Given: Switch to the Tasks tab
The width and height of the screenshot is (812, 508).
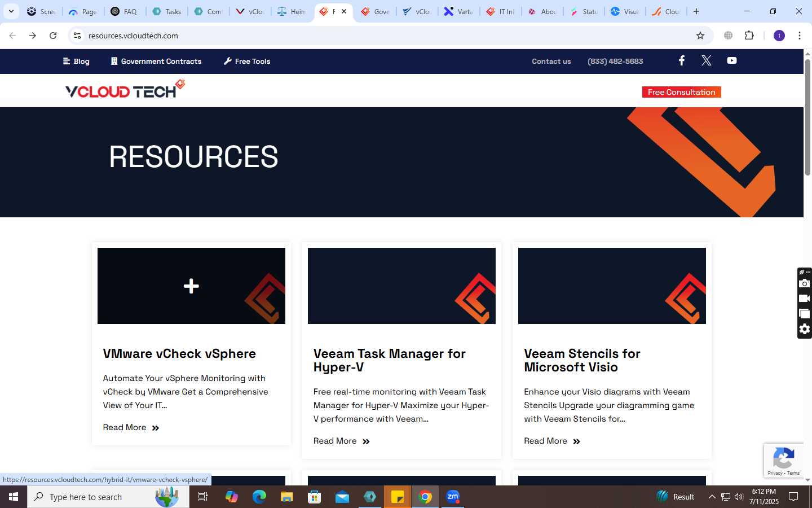Looking at the screenshot, I should click(167, 11).
